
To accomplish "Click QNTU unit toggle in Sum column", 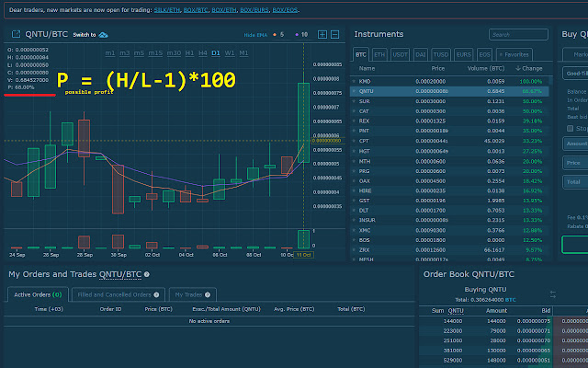I will click(456, 311).
